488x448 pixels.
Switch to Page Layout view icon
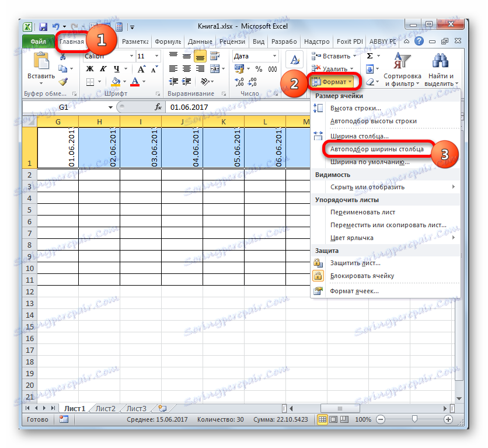[333, 419]
